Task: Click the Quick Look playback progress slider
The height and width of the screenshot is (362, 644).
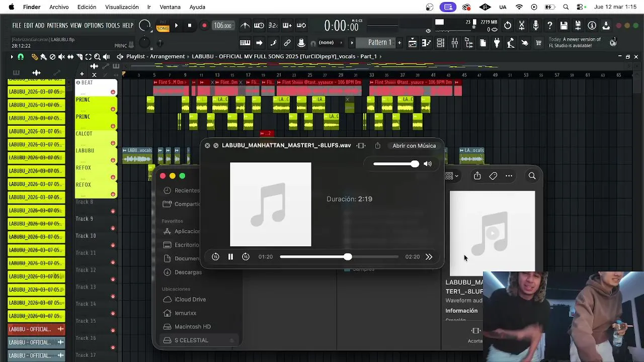Action: pyautogui.click(x=339, y=257)
